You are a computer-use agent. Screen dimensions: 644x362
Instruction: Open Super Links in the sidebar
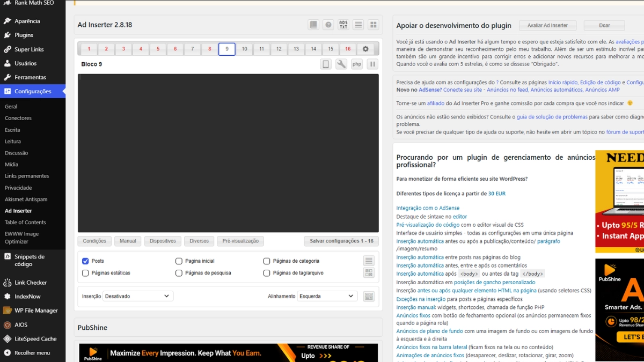(x=29, y=49)
